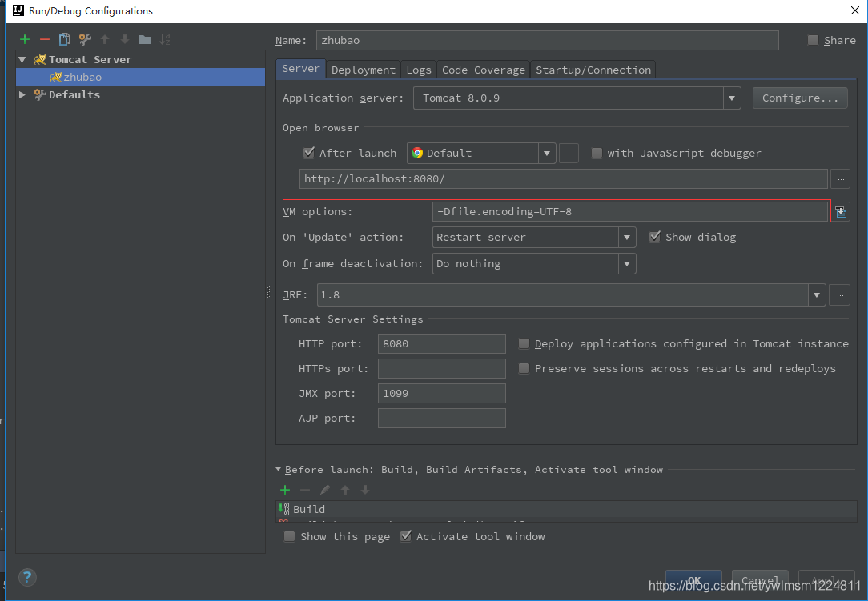Open the Startup/Connection tab
This screenshot has width=868, height=601.
pos(593,70)
